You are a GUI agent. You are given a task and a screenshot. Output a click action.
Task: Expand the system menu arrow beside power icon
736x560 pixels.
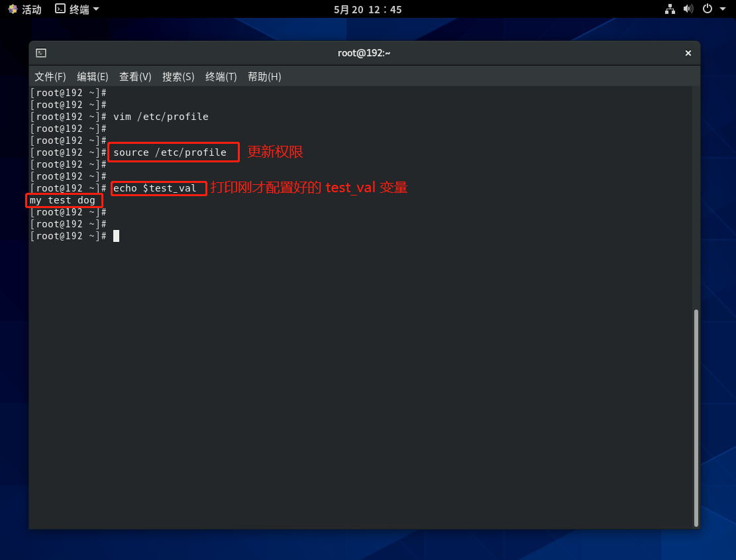722,9
